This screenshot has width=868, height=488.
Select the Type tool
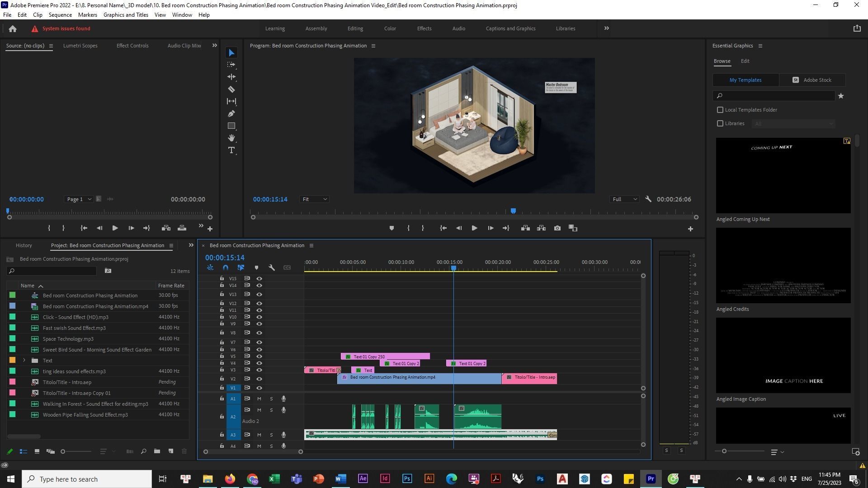231,150
